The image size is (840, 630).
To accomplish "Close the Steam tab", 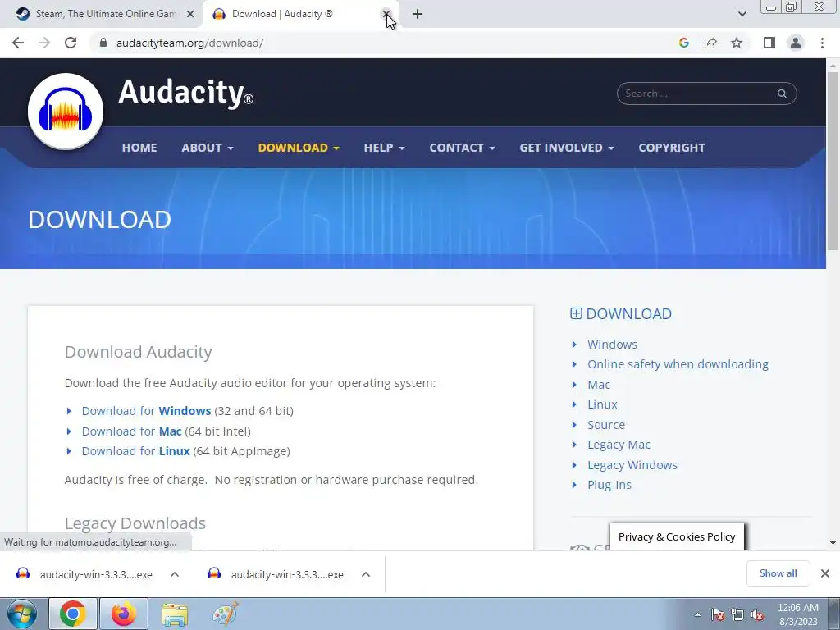I will [x=189, y=14].
